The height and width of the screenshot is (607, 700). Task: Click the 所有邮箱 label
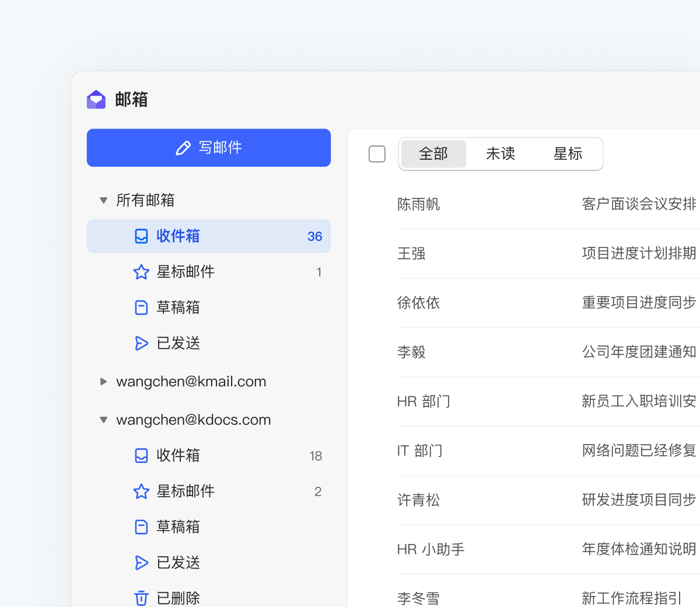[x=145, y=200]
